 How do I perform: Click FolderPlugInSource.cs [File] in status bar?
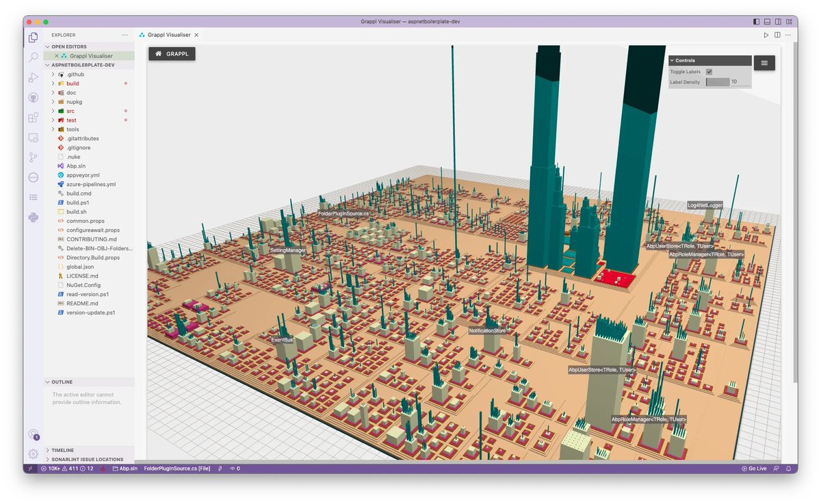(x=177, y=468)
